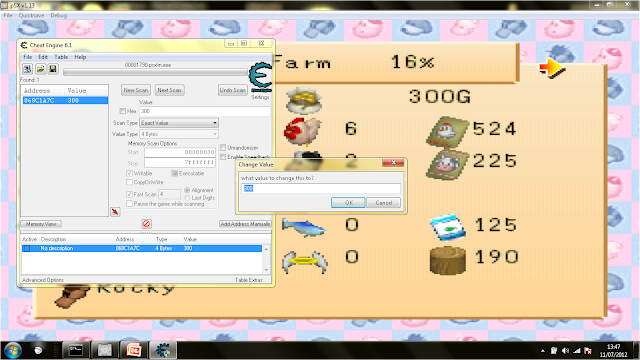Image resolution: width=640 pixels, height=360 pixels.
Task: Click the address table scrollbar down arrow
Action: coord(267,270)
